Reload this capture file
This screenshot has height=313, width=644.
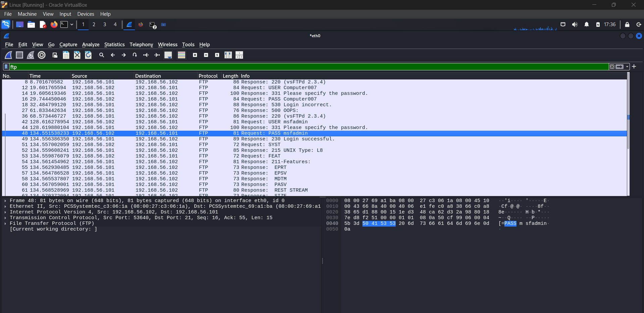coord(88,55)
